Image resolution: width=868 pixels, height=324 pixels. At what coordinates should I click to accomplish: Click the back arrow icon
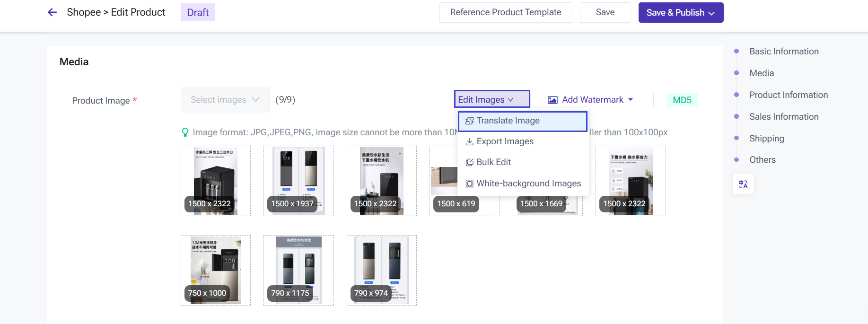(x=52, y=12)
